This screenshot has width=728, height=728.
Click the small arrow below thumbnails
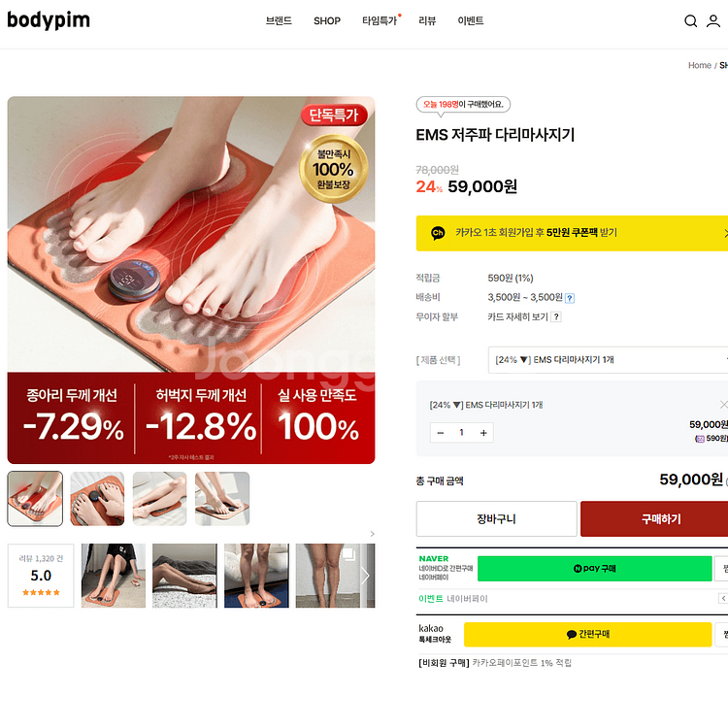coord(372,534)
